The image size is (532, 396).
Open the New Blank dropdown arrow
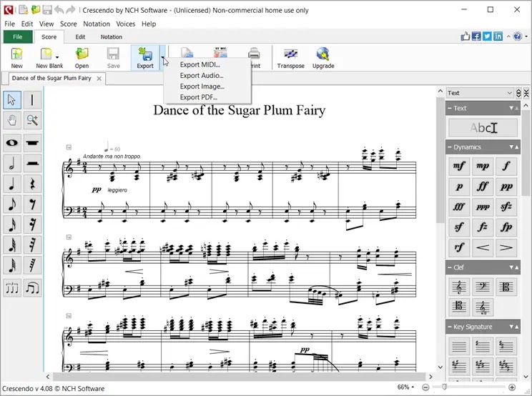[x=57, y=57]
